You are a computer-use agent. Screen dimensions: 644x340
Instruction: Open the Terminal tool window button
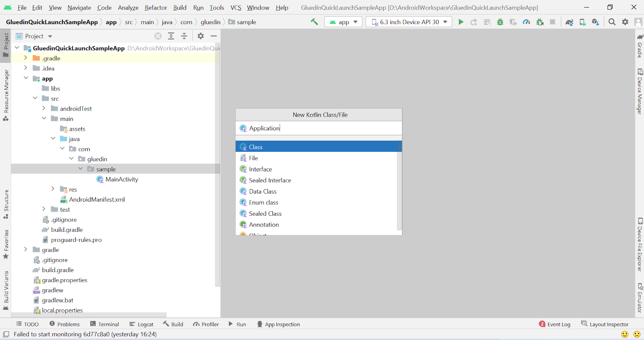pyautogui.click(x=105, y=324)
